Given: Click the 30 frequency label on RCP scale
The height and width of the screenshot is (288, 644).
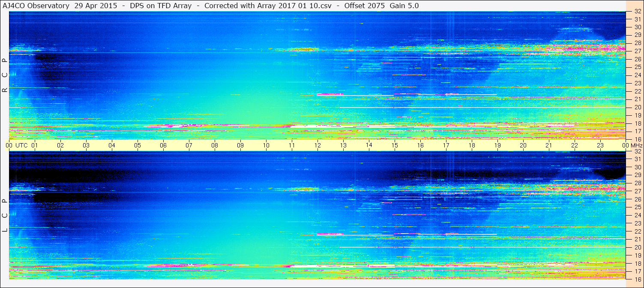Looking at the screenshot, I should coord(638,27).
